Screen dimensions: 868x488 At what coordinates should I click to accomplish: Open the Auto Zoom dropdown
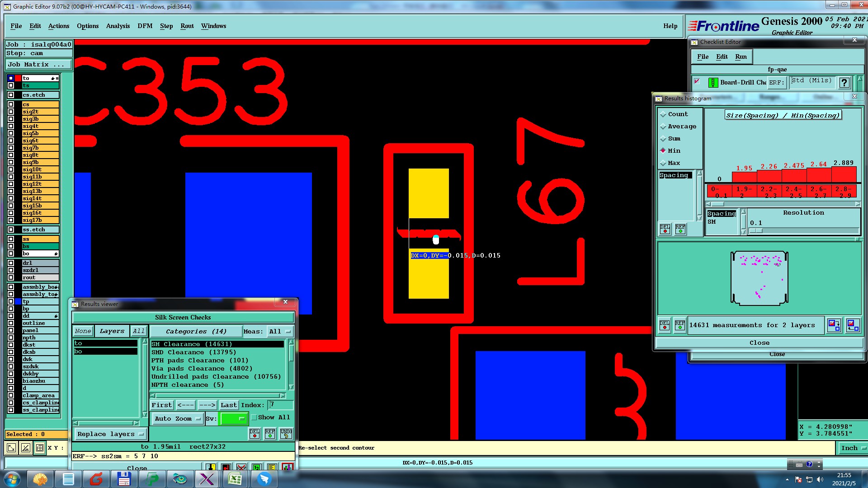[177, 418]
